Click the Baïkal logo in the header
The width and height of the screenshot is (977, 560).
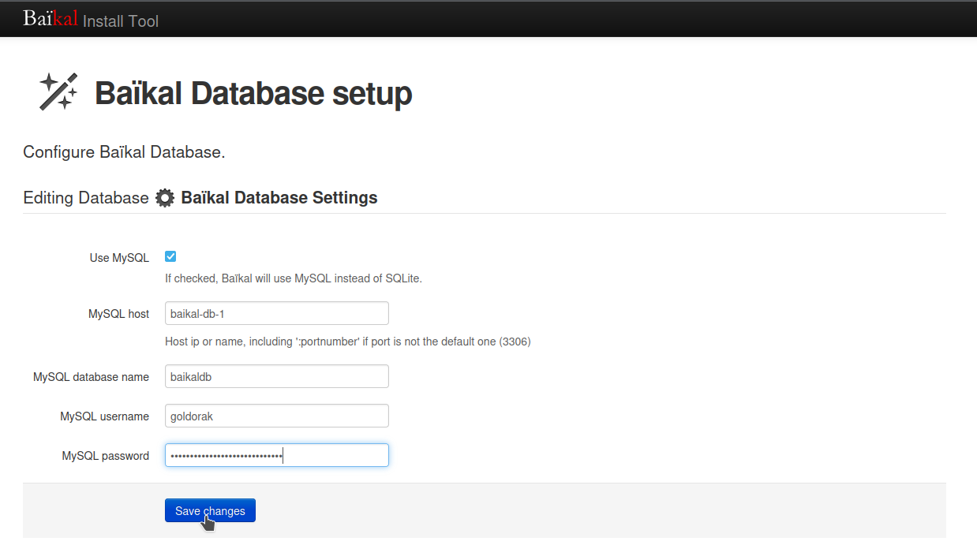point(51,18)
